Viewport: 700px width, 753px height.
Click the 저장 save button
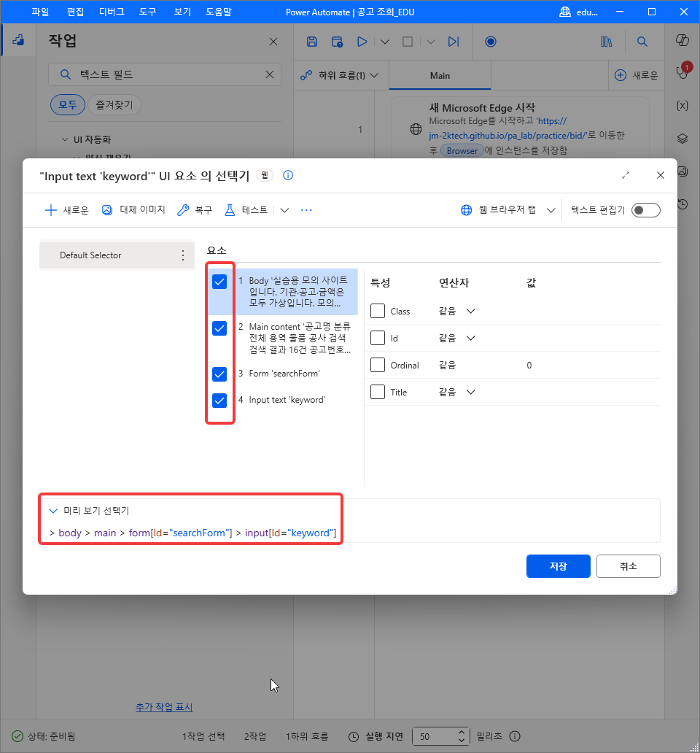click(x=558, y=566)
